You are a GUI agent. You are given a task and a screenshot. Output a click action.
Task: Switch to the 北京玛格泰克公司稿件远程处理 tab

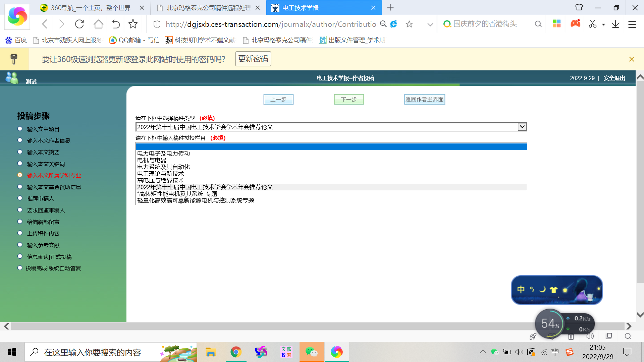click(208, 8)
